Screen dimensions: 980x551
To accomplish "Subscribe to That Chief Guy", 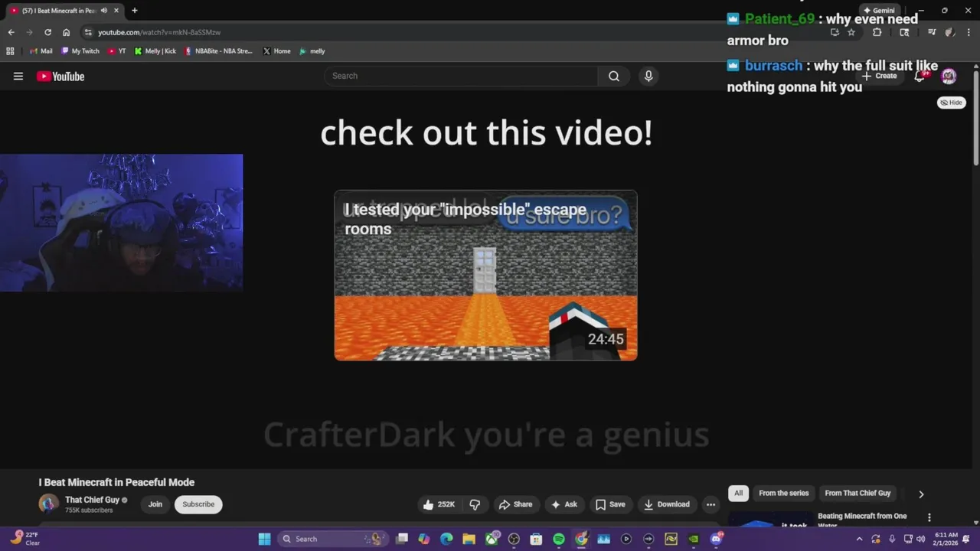I will coord(198,504).
